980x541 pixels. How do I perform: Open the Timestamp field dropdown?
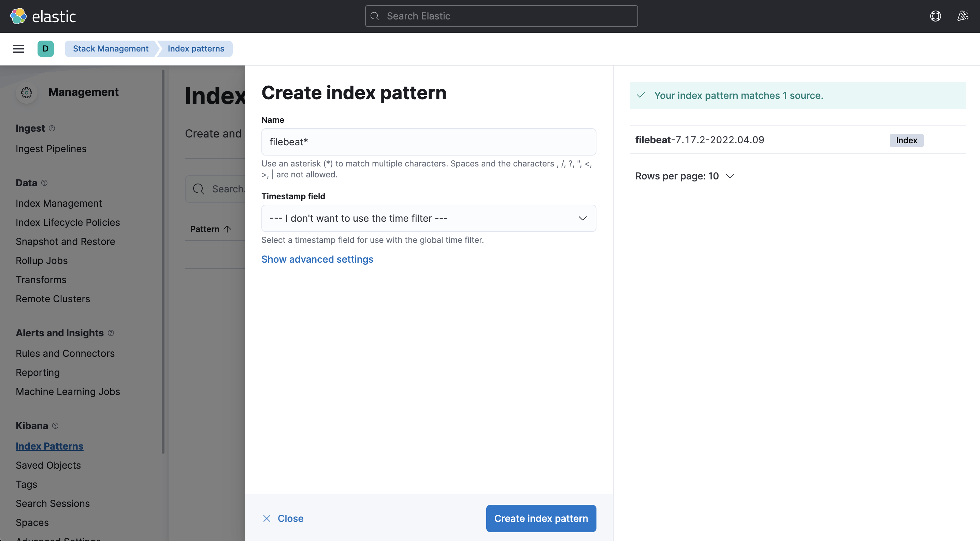point(428,218)
